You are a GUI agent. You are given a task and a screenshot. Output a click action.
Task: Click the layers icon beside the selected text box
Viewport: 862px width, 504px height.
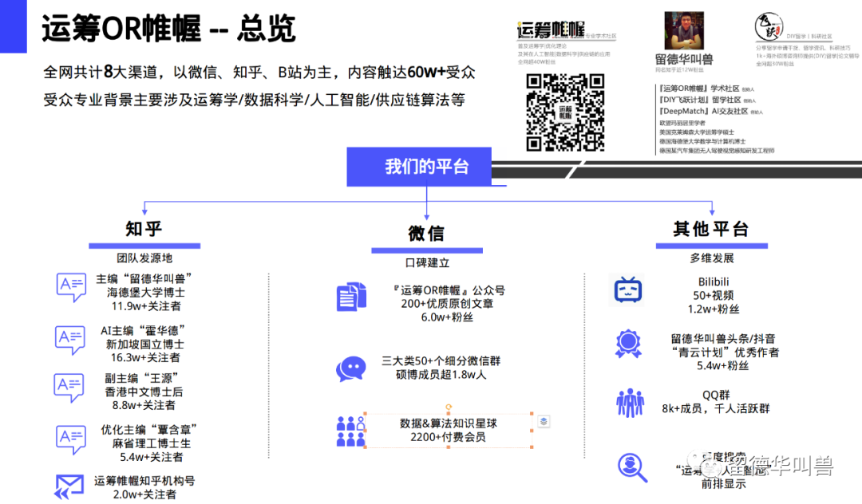pyautogui.click(x=544, y=422)
